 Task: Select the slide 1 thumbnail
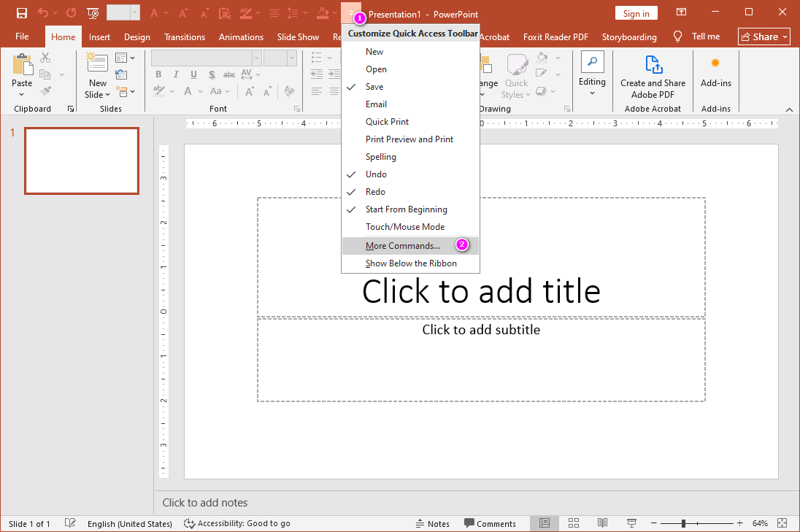tap(81, 161)
